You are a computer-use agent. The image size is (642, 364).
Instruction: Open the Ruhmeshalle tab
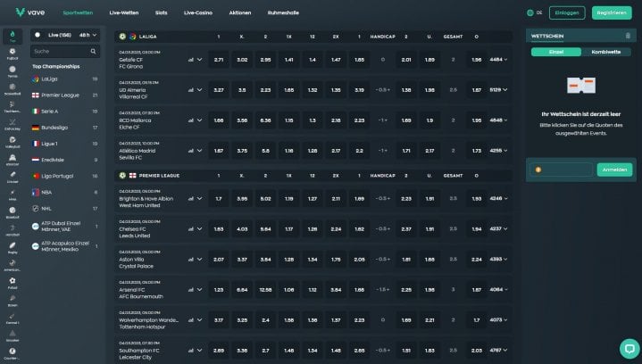283,12
